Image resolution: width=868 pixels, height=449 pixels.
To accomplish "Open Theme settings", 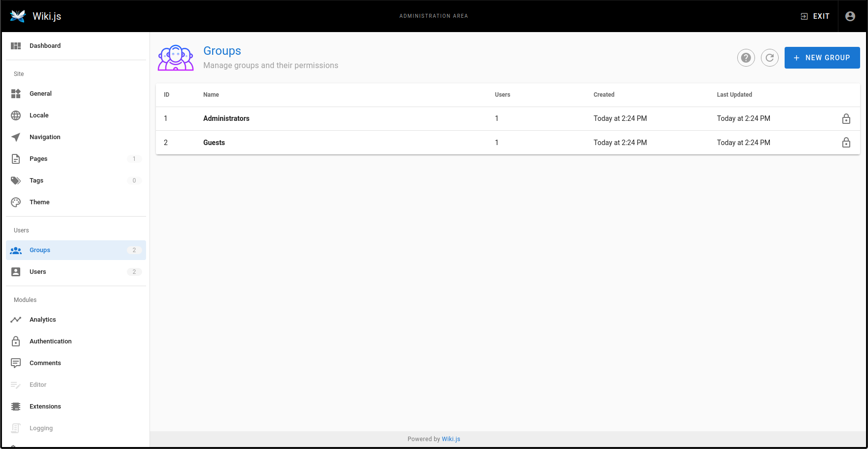I will click(39, 202).
